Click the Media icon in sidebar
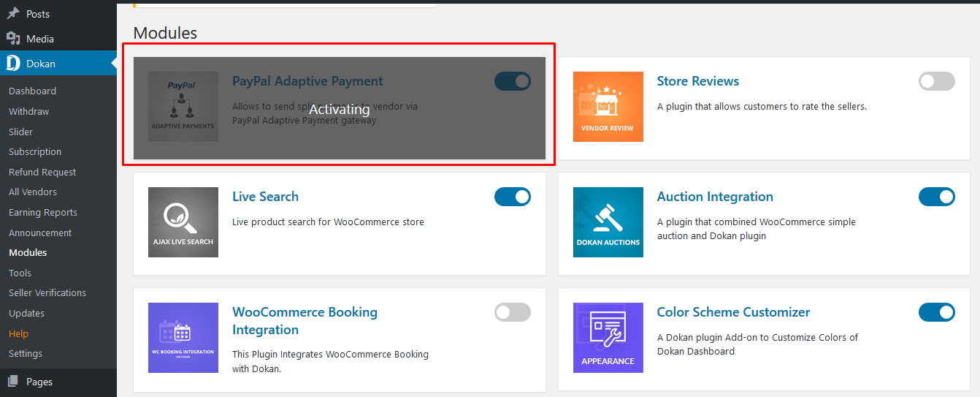 (x=13, y=39)
